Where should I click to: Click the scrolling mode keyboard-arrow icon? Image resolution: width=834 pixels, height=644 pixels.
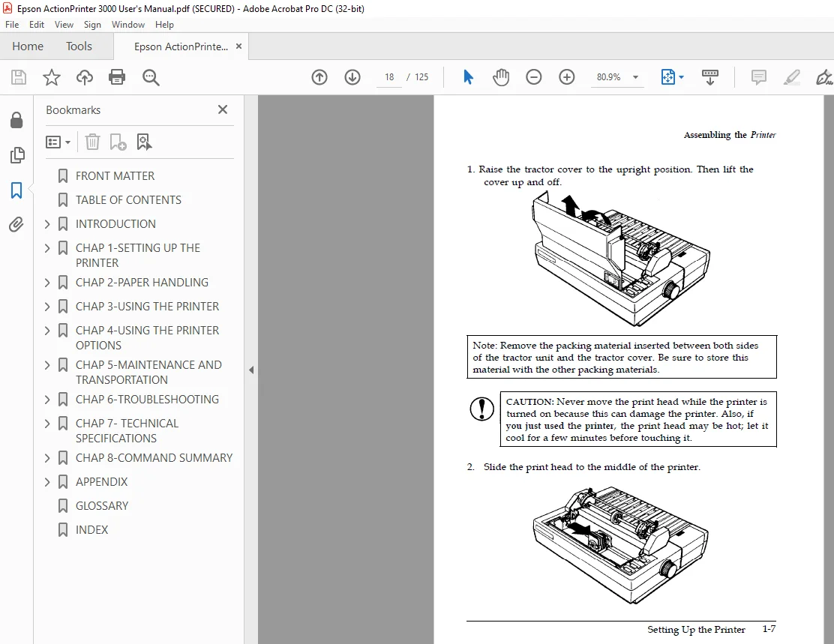[x=710, y=77]
